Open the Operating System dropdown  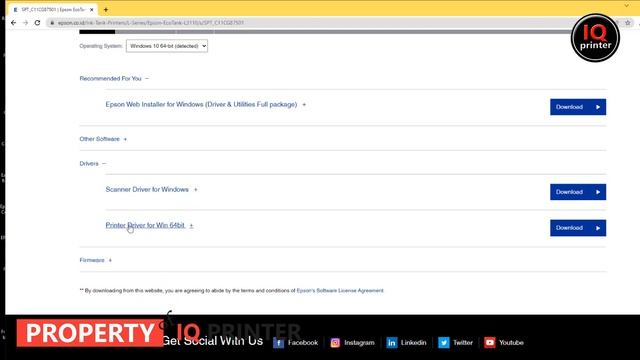pos(167,46)
